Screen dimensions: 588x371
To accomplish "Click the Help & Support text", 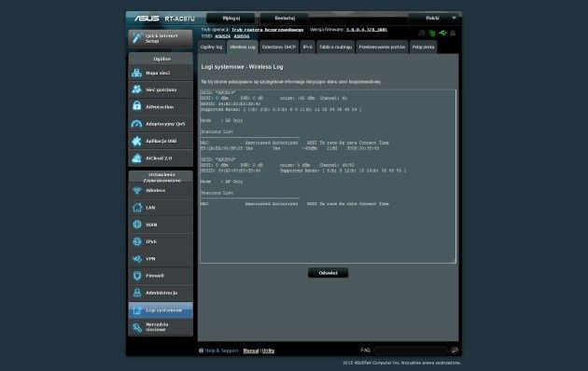I will coord(221,350).
